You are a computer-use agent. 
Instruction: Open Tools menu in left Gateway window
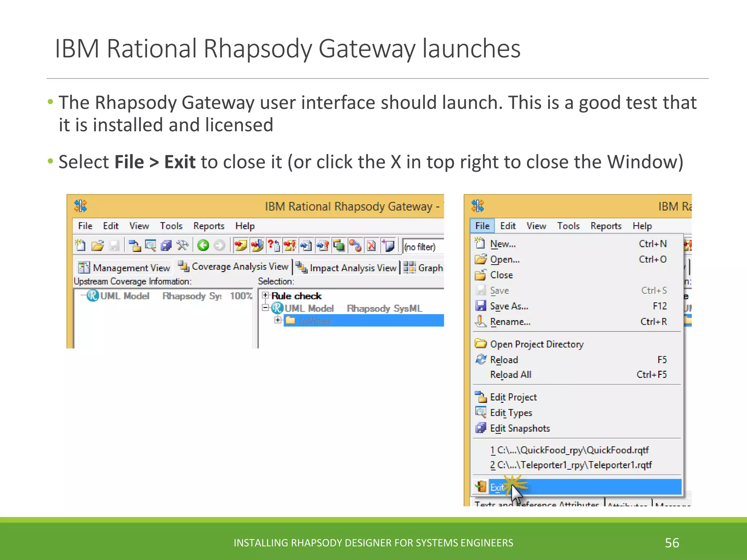point(171,226)
